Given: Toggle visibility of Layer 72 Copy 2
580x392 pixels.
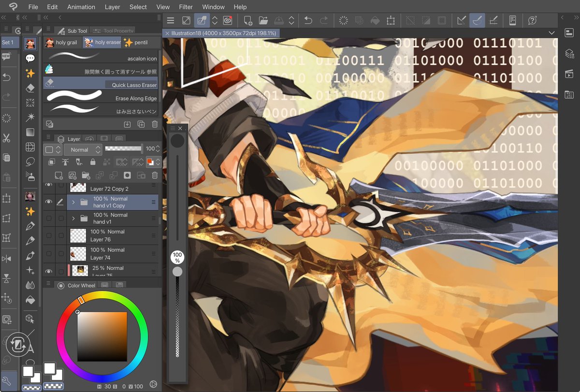Looking at the screenshot, I should [48, 185].
